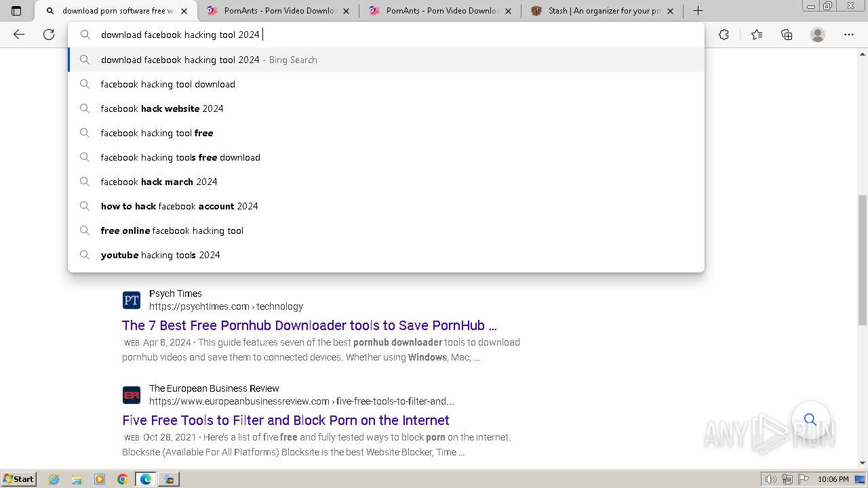This screenshot has width=868, height=488.
Task: Click the psychtimes.com URL under Psych Times
Action: click(226, 306)
